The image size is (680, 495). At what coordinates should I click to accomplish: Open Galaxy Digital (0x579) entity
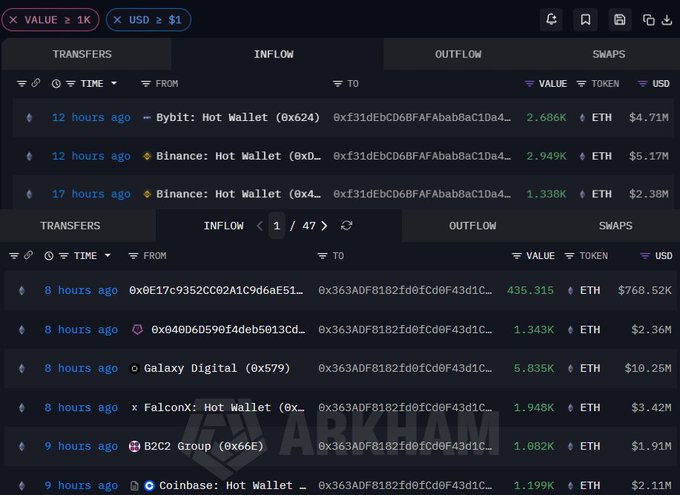tap(217, 368)
